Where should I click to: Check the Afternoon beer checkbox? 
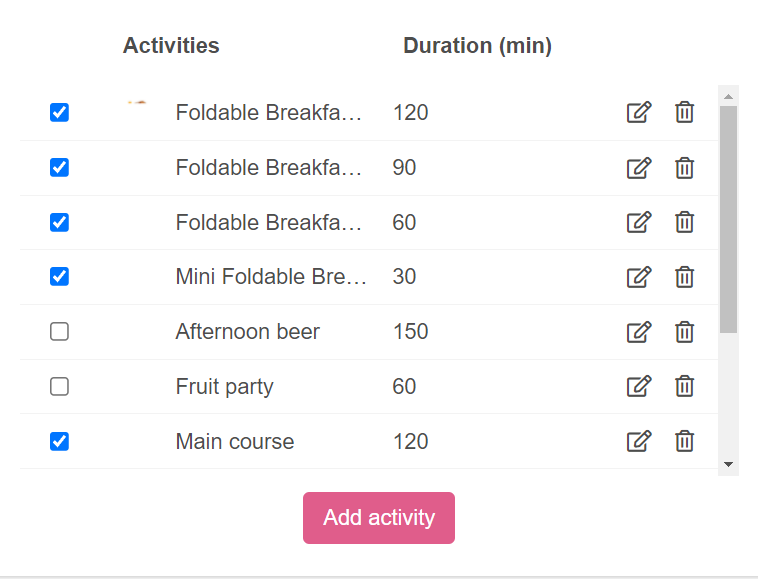(59, 332)
